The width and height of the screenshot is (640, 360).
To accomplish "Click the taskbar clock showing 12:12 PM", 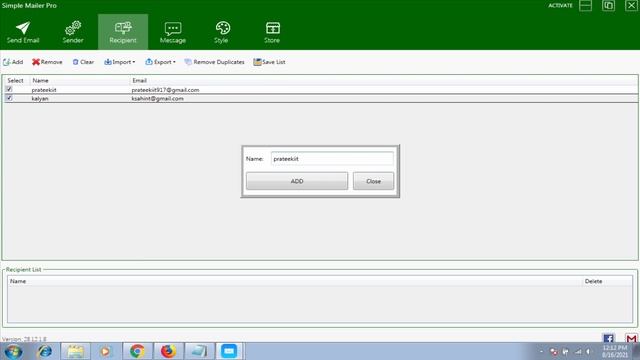I will 615,351.
